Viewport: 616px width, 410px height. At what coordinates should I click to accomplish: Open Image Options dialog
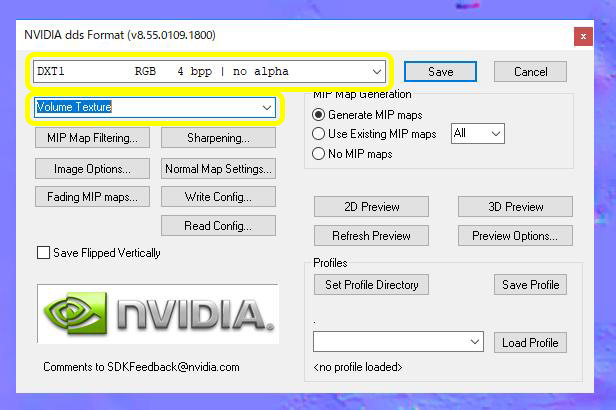tap(92, 169)
